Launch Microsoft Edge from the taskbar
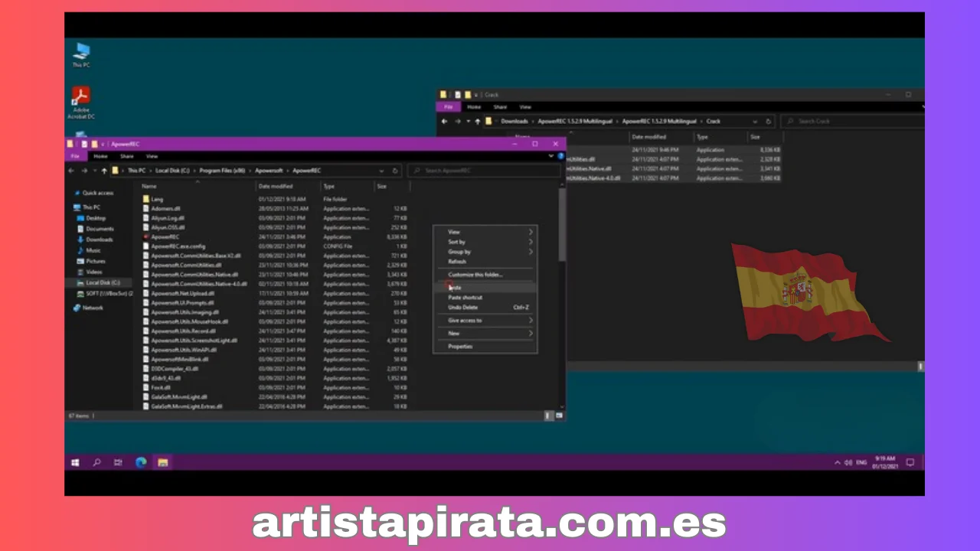 pyautogui.click(x=141, y=462)
